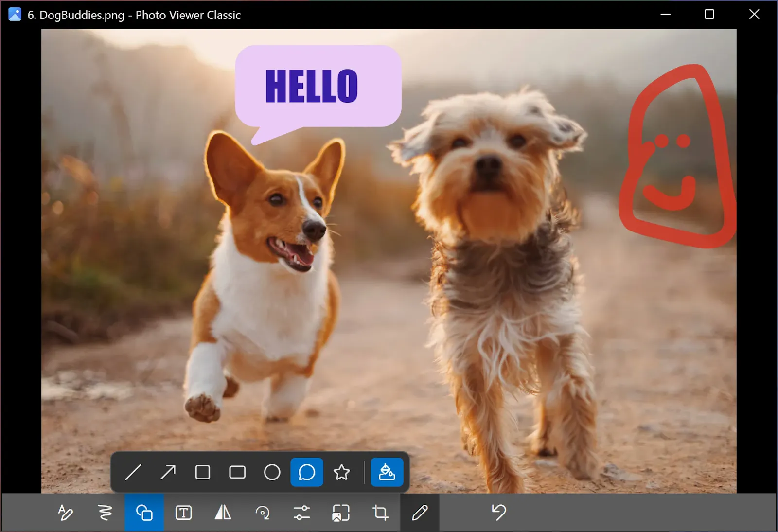Open the adjustment sliders panel
The height and width of the screenshot is (532, 778).
(x=302, y=513)
